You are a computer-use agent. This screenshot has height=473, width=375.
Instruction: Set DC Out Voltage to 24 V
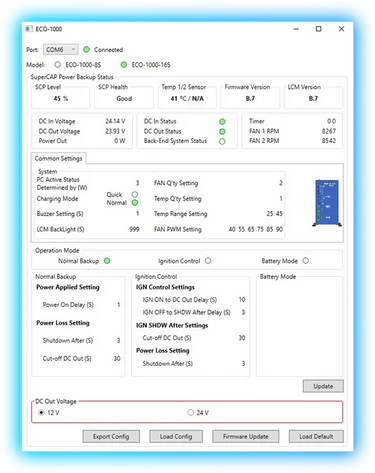coord(190,413)
